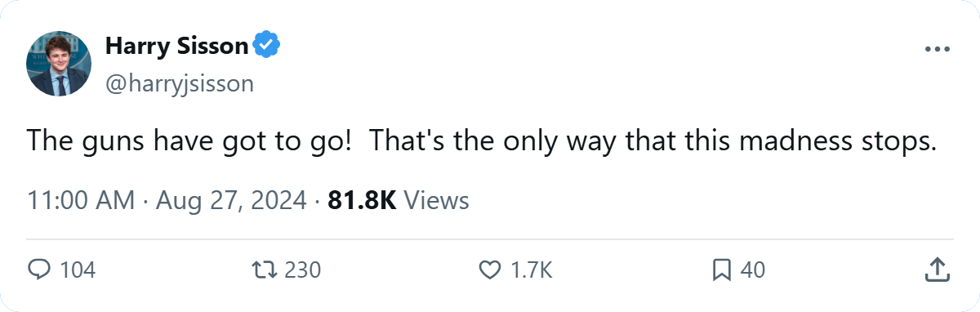Click the share upload icon
The width and height of the screenshot is (980, 312).
(x=938, y=270)
